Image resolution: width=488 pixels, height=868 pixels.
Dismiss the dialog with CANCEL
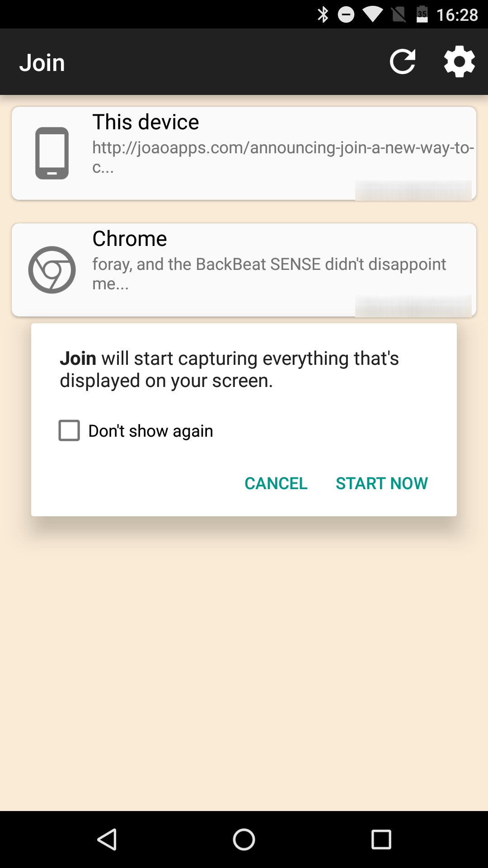click(x=276, y=483)
